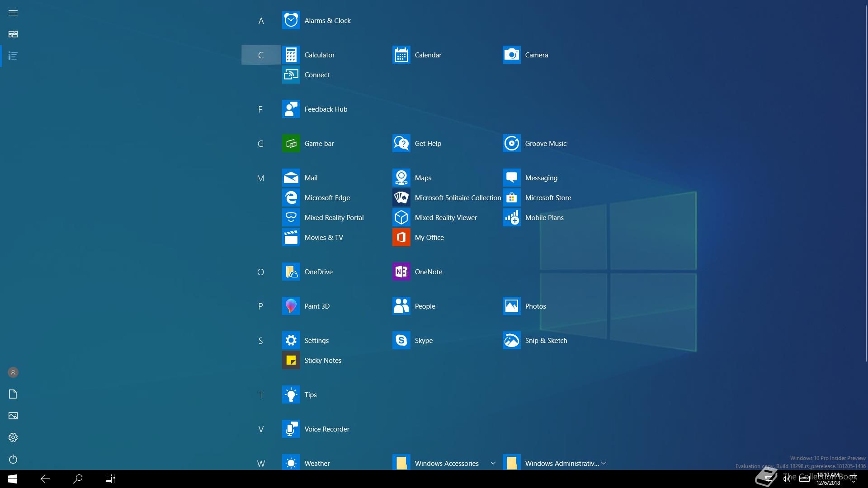Click the Get Help icon
Viewport: 868px width, 488px height.
(401, 143)
